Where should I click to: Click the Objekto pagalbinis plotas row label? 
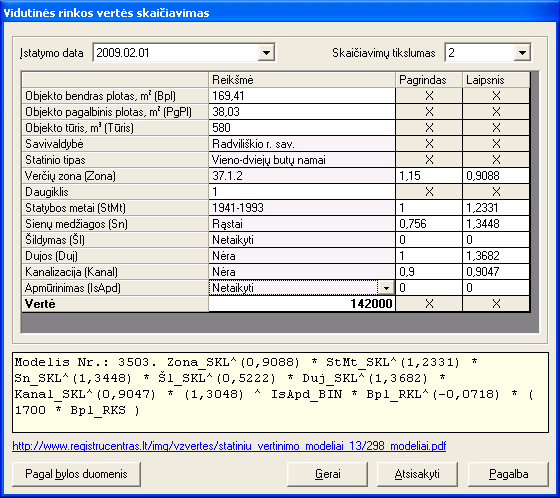pyautogui.click(x=115, y=112)
